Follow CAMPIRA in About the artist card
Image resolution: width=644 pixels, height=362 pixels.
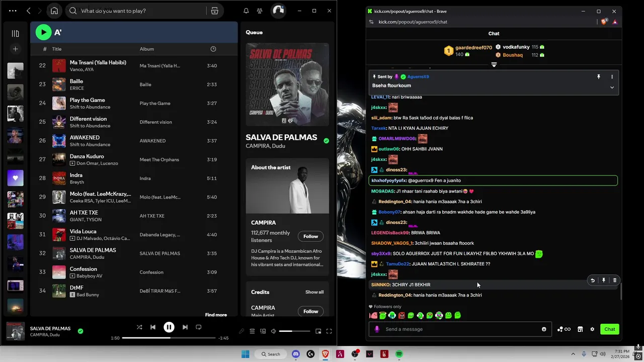click(310, 236)
